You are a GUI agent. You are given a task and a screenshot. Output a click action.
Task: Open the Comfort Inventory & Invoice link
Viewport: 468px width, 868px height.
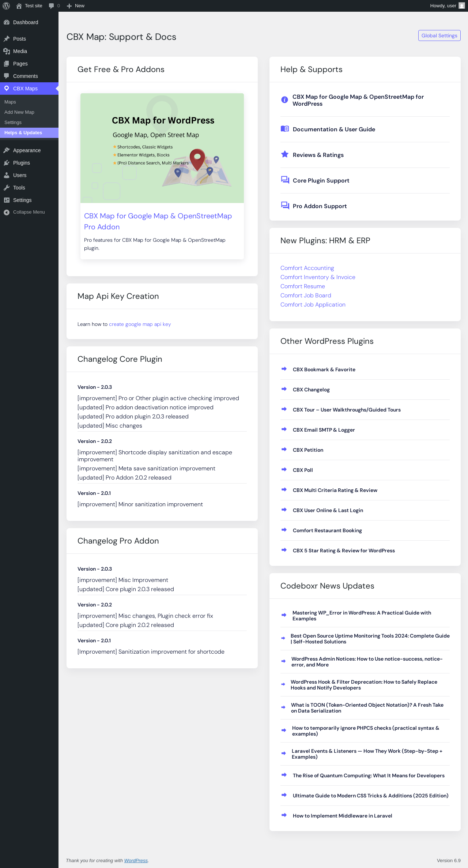(x=318, y=277)
